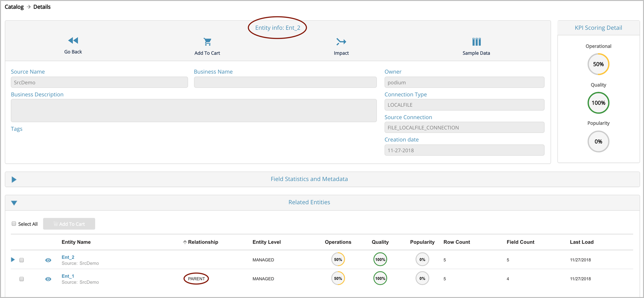Viewport: 644px width, 298px height.
Task: Click the eye icon for Ent_1
Action: 48,279
